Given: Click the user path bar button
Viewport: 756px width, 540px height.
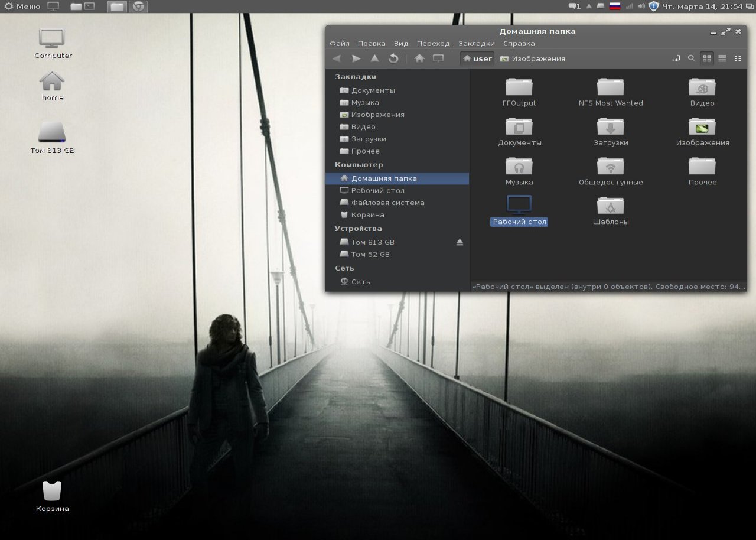Looking at the screenshot, I should 477,58.
